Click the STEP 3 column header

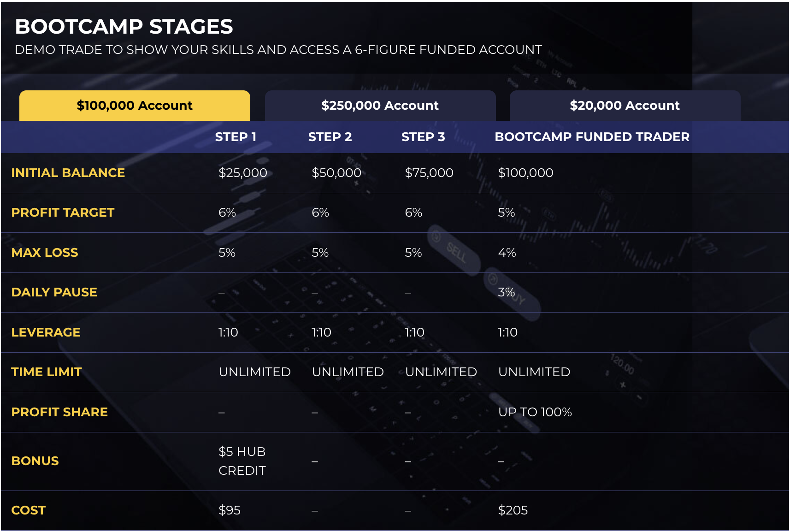(423, 137)
